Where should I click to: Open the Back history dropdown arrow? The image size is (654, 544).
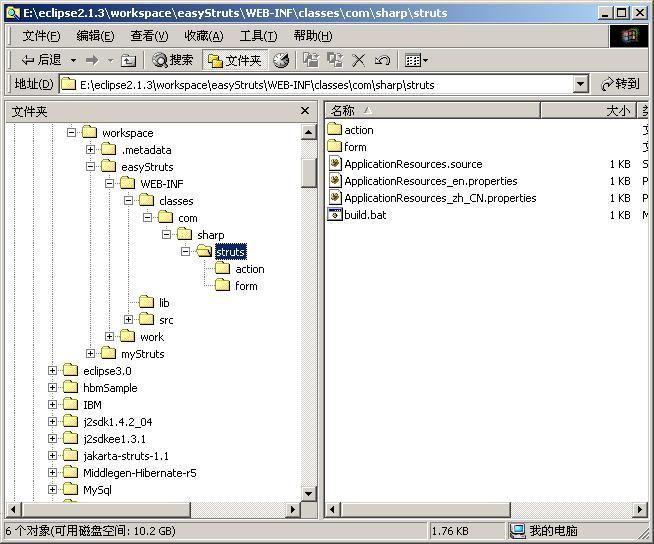pos(73,60)
